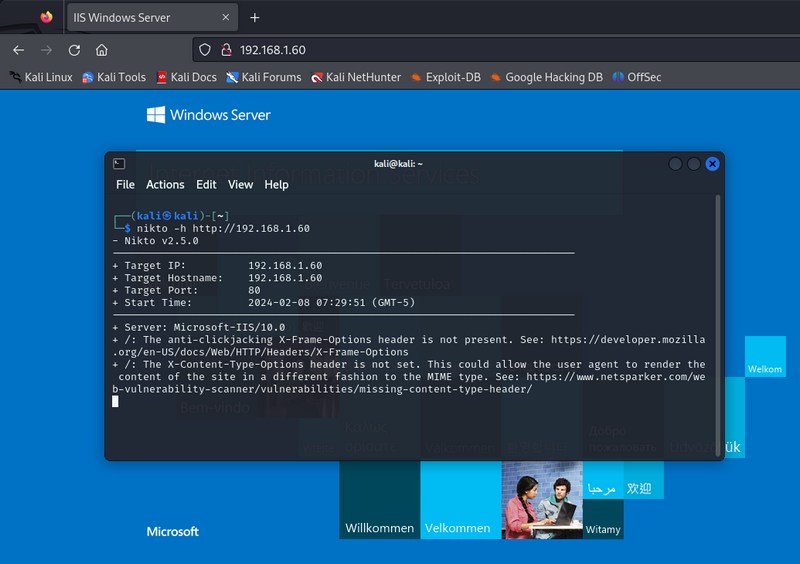Click the 'Server: Microsoft-IIS/10.0' line
The width and height of the screenshot is (800, 564).
click(x=199, y=327)
